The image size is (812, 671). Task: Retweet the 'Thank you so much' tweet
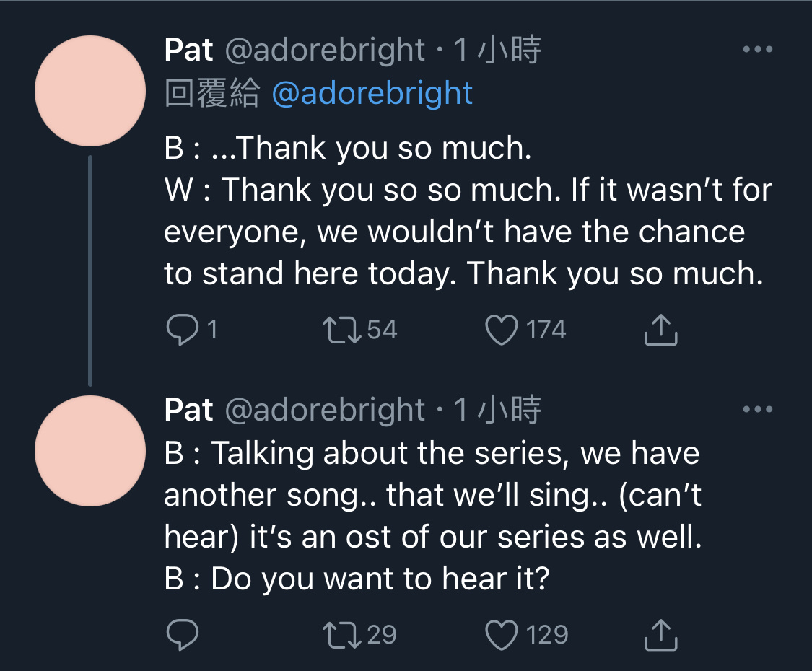point(342,330)
